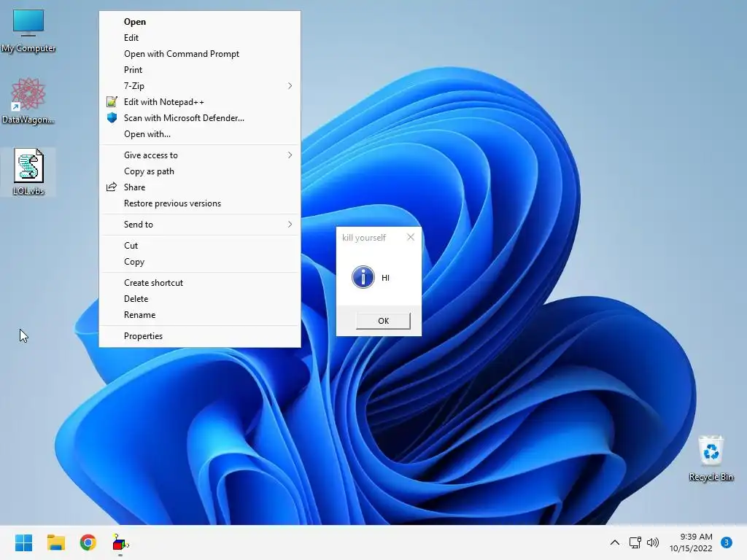Select the LOL.vbs script file icon
This screenshot has width=747, height=560.
28,172
